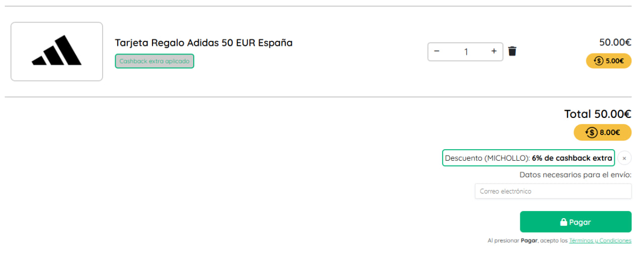Increase quantity with the plus button

point(494,51)
